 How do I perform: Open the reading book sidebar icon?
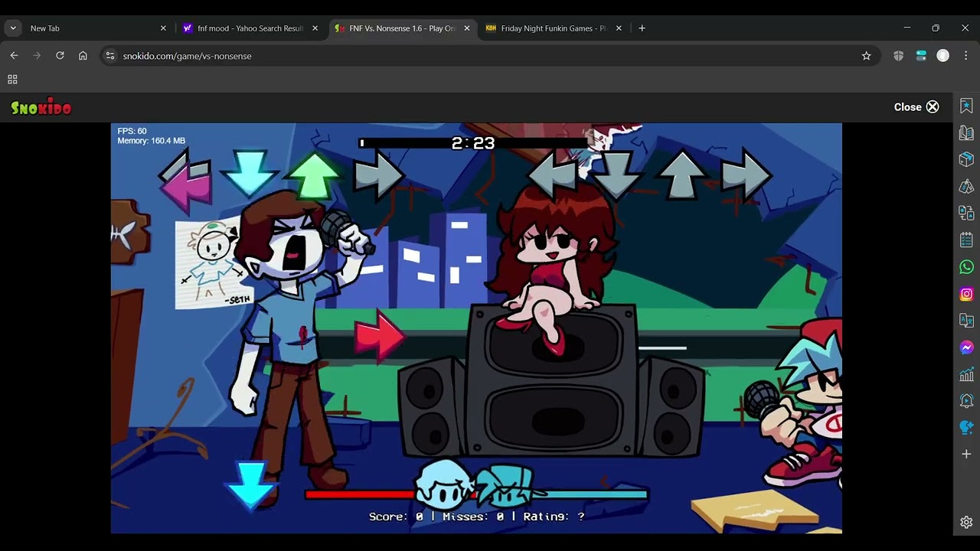(966, 133)
